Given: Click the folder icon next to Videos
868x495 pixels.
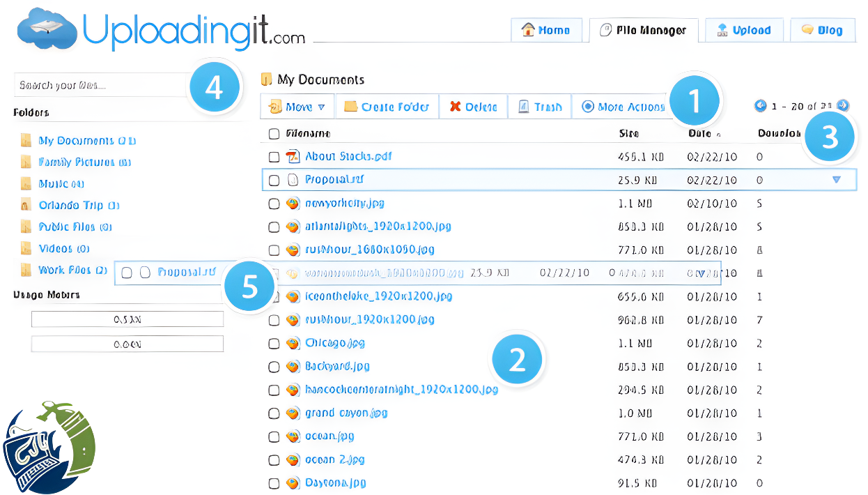Looking at the screenshot, I should click(26, 248).
